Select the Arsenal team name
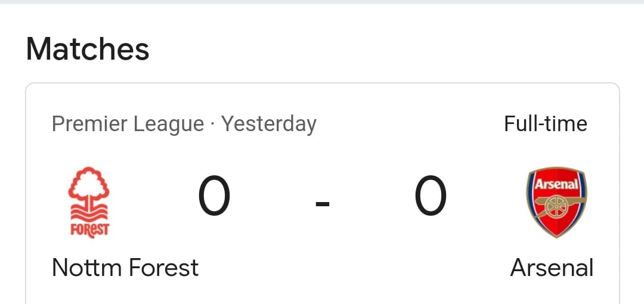Viewport: 644px width, 304px height. [552, 268]
